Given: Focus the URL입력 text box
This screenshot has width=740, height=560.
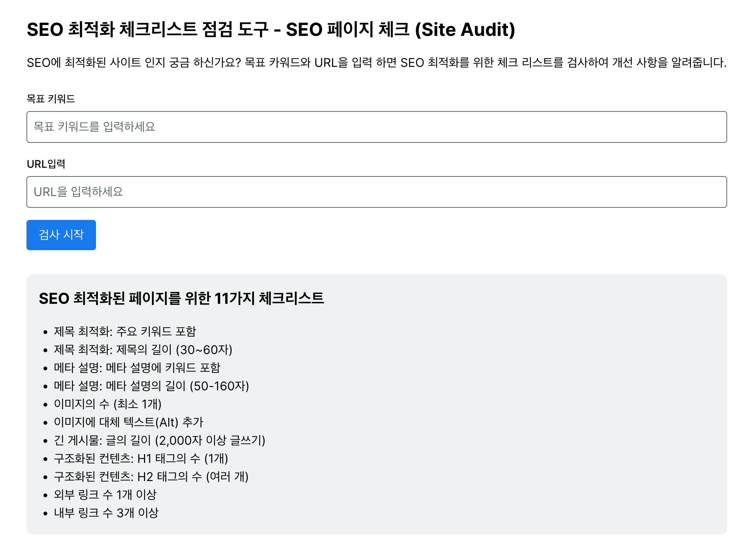Looking at the screenshot, I should point(376,192).
